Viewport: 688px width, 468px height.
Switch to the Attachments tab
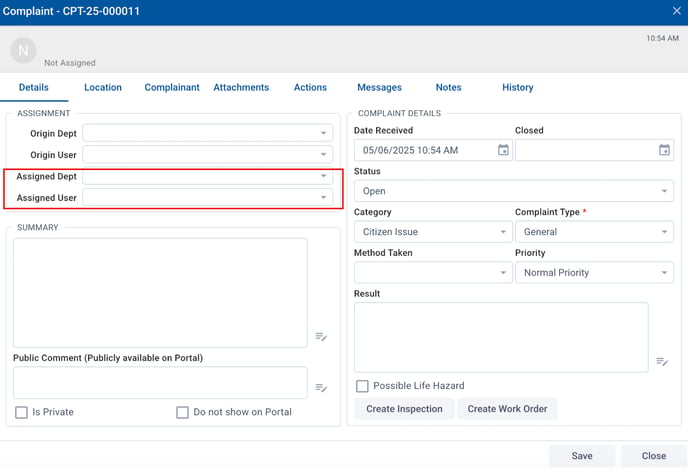(x=241, y=88)
